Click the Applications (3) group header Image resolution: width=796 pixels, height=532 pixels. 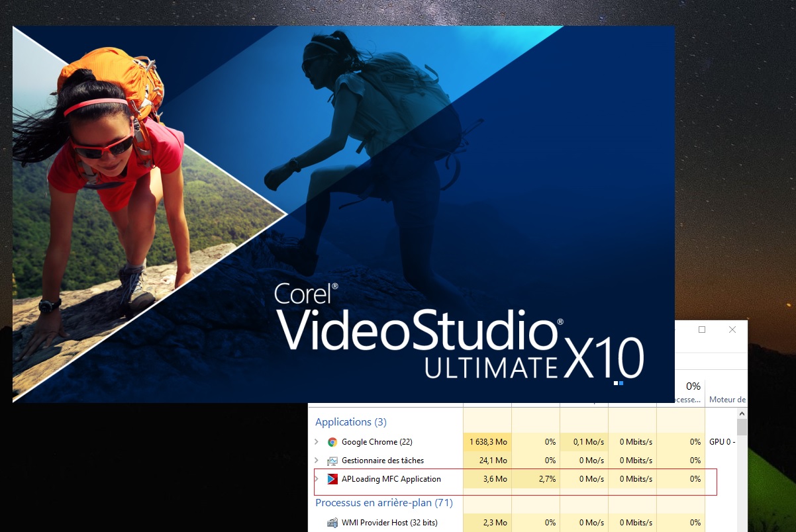(351, 422)
